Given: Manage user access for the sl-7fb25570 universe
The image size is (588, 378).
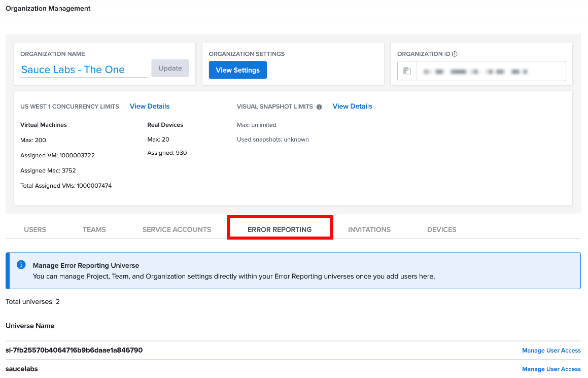Looking at the screenshot, I should [551, 350].
